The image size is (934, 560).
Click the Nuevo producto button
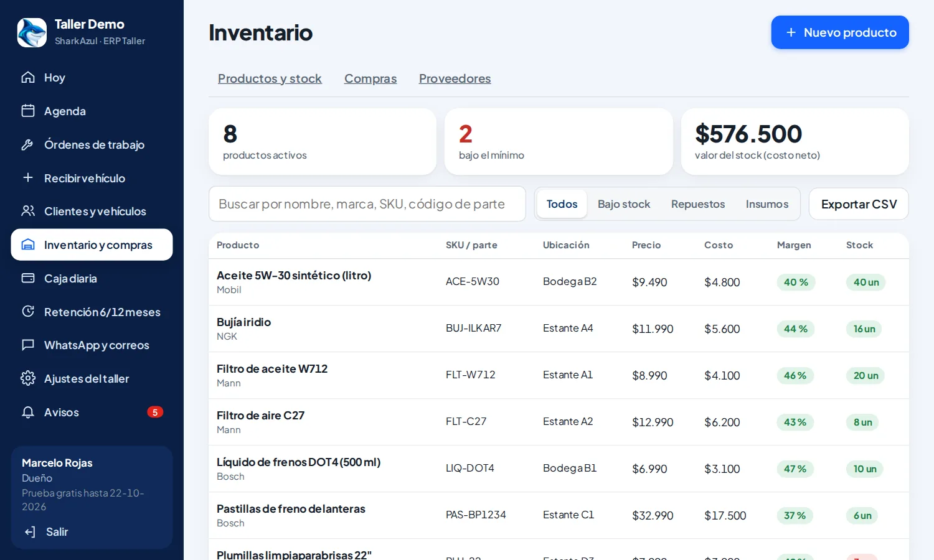840,32
